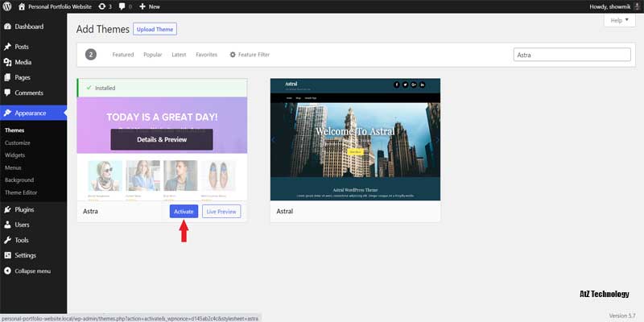Image resolution: width=644 pixels, height=322 pixels.
Task: Click the Pages icon in sidebar
Action: point(7,77)
